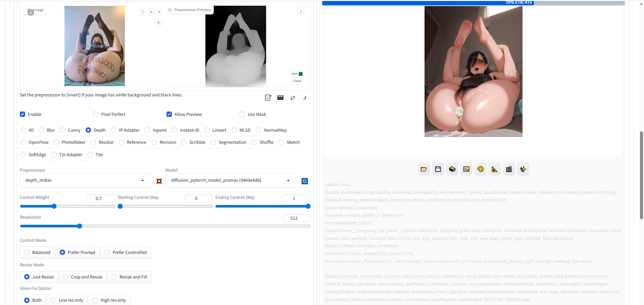Set Resize Mode to Crop and Resize
This screenshot has width=644, height=305.
(83, 277)
